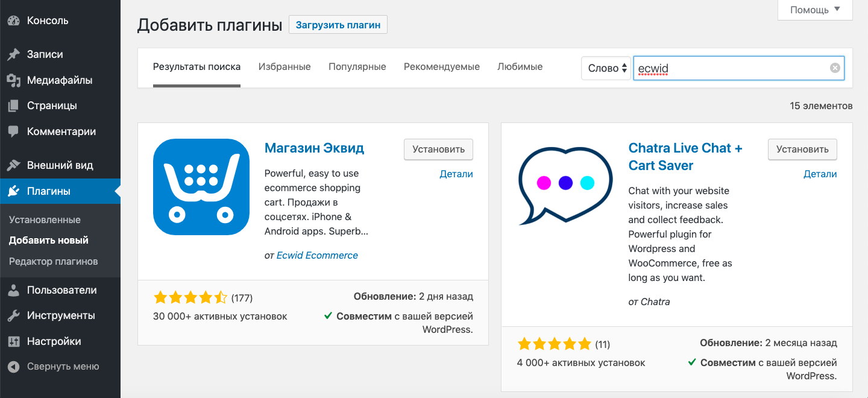This screenshot has width=868, height=398.
Task: Open the Магазин Эквид plugin title link
Action: [x=315, y=148]
